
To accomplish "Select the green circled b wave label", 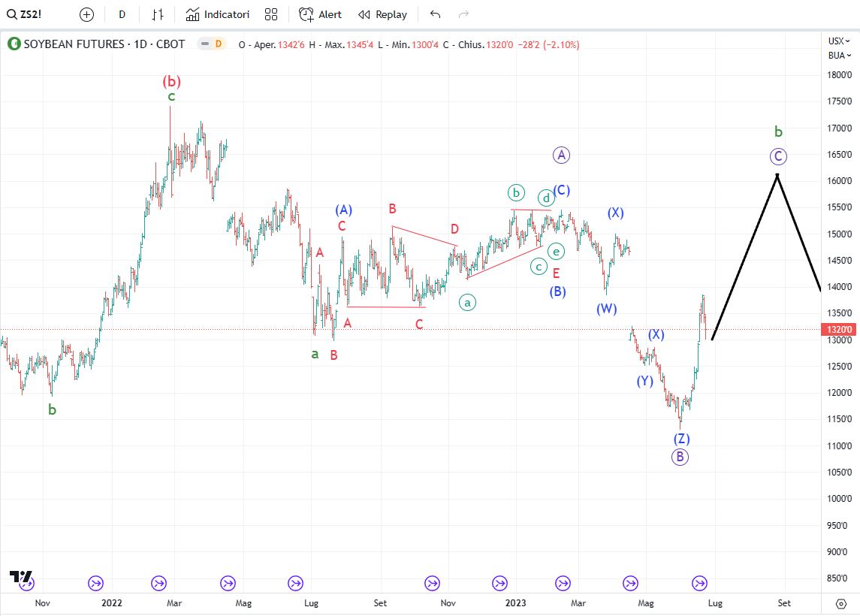I will click(516, 192).
